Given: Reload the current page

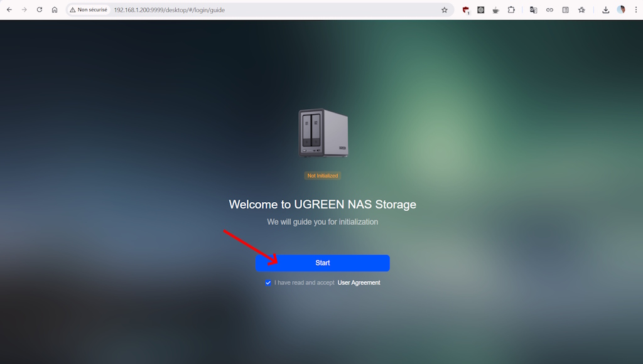Looking at the screenshot, I should pyautogui.click(x=40, y=10).
